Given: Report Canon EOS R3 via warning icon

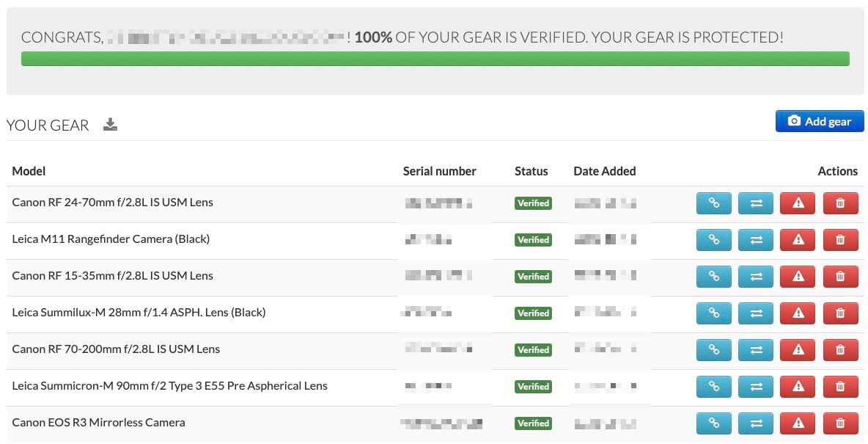Looking at the screenshot, I should 798,423.
